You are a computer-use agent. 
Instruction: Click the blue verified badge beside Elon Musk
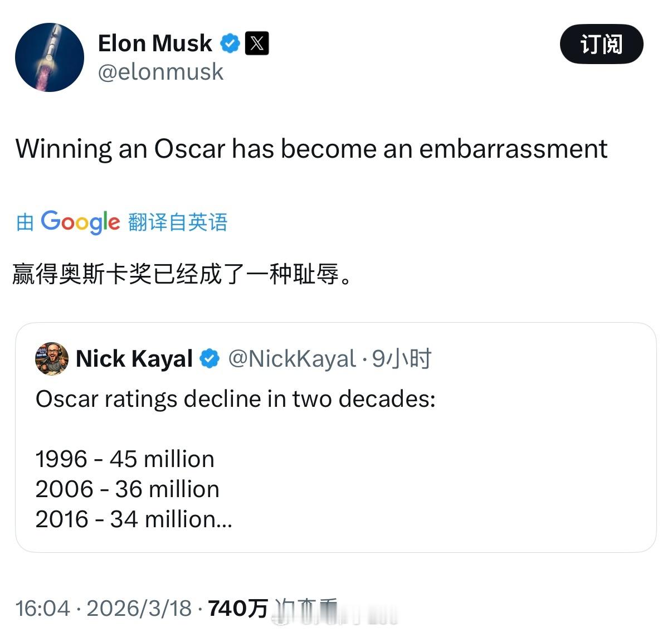click(x=230, y=43)
